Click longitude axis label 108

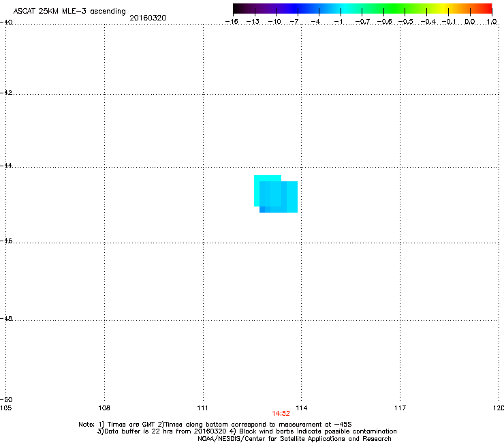coord(104,408)
